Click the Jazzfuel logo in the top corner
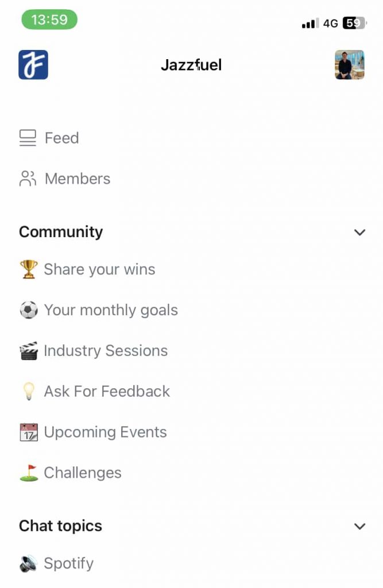 coord(33,65)
